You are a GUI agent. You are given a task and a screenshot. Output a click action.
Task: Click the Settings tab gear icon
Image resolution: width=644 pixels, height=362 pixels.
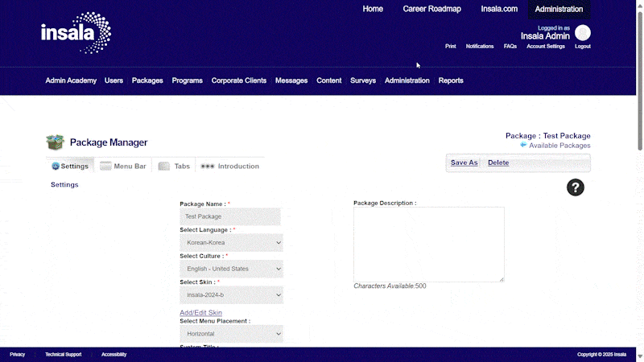click(x=56, y=167)
